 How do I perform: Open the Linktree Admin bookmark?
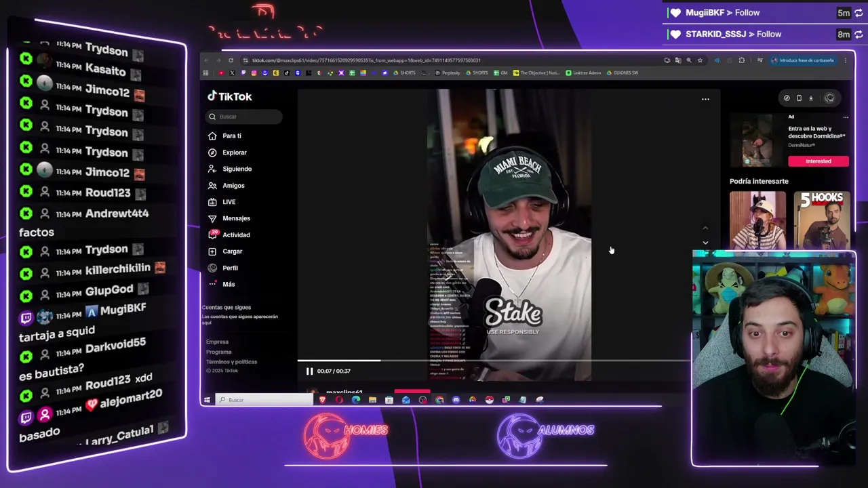(583, 73)
